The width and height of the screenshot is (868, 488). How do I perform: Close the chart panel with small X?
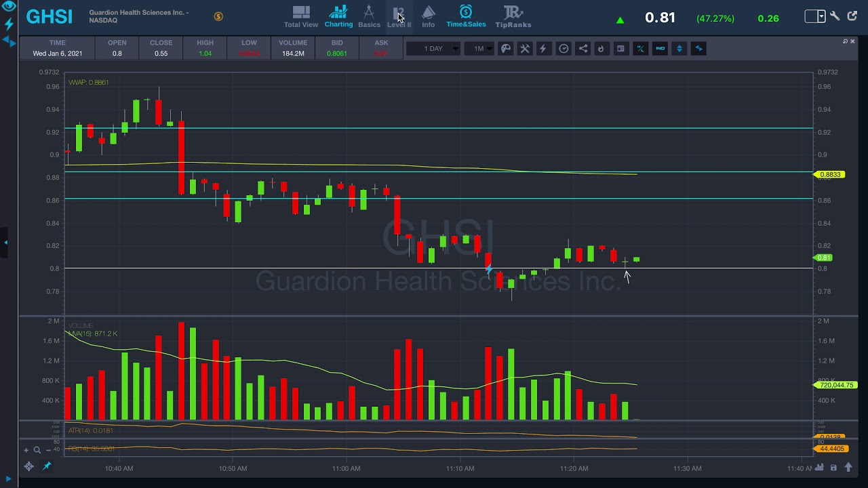[x=852, y=41]
